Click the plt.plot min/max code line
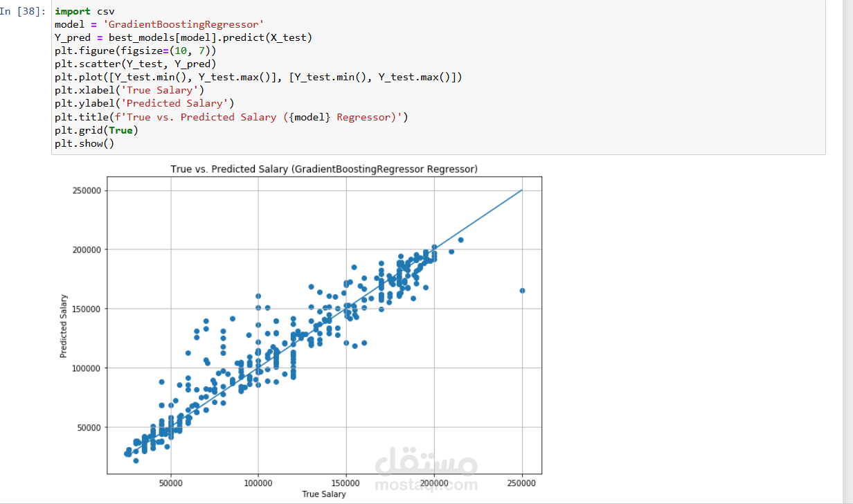 (258, 77)
